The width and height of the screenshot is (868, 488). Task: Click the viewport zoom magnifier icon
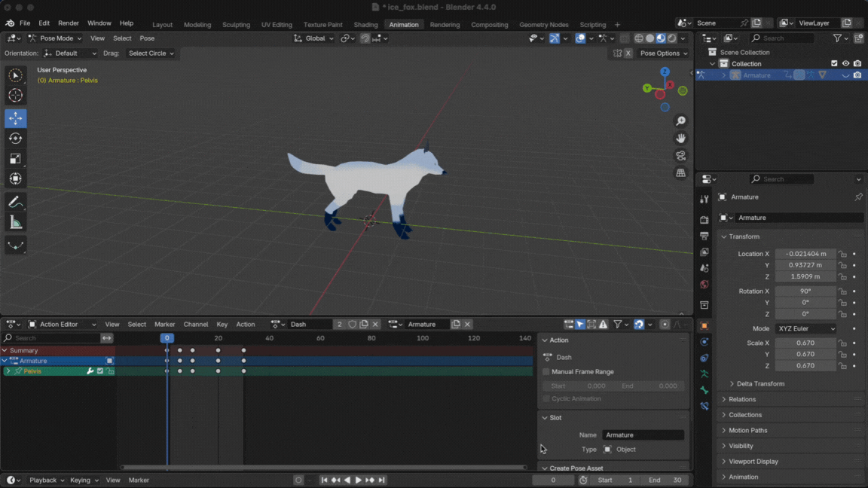[x=681, y=121]
